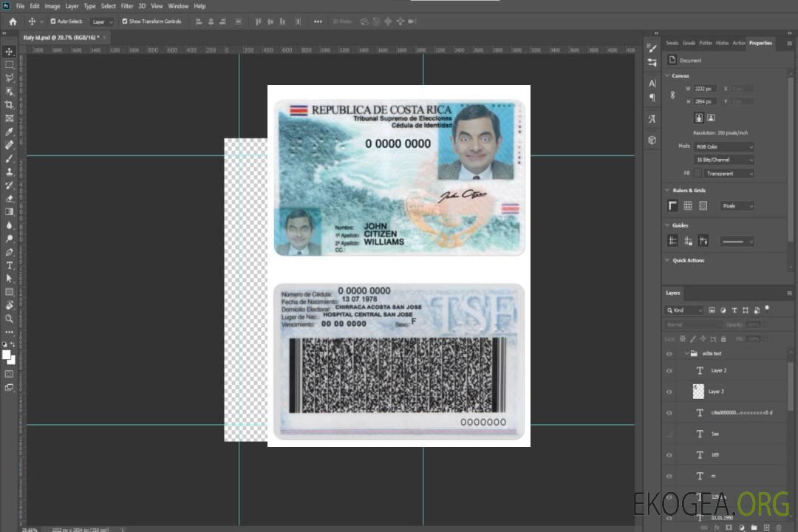Open the 16 Bits/Channel dropdown

[724, 160]
